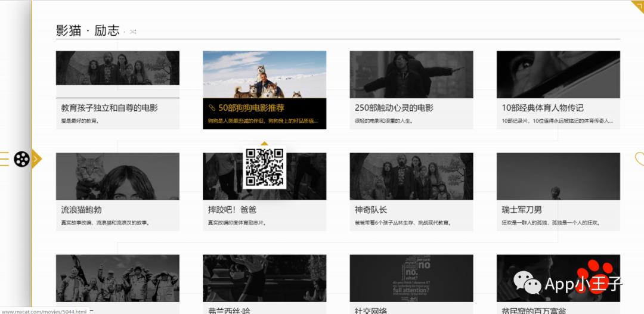Image resolution: width=644 pixels, height=314 pixels.
Task: Open the 50部狗狗电影推荐 list
Action: tap(251, 108)
